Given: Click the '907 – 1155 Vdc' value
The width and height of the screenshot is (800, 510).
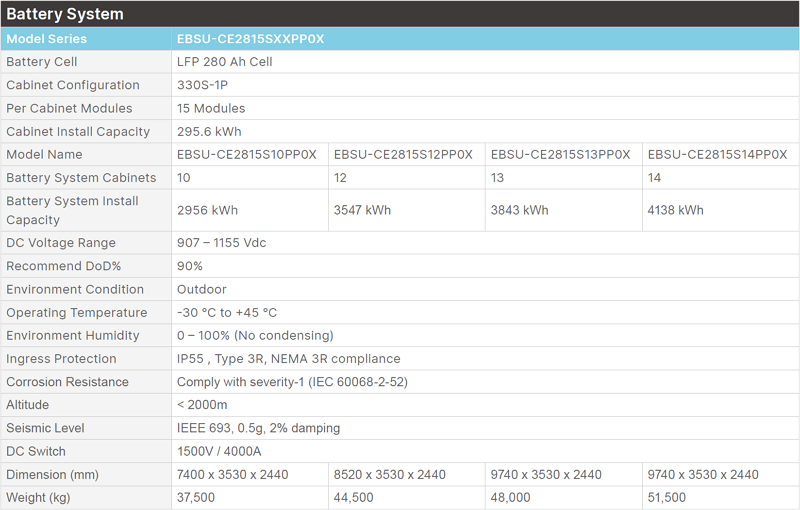Looking at the screenshot, I should (221, 243).
